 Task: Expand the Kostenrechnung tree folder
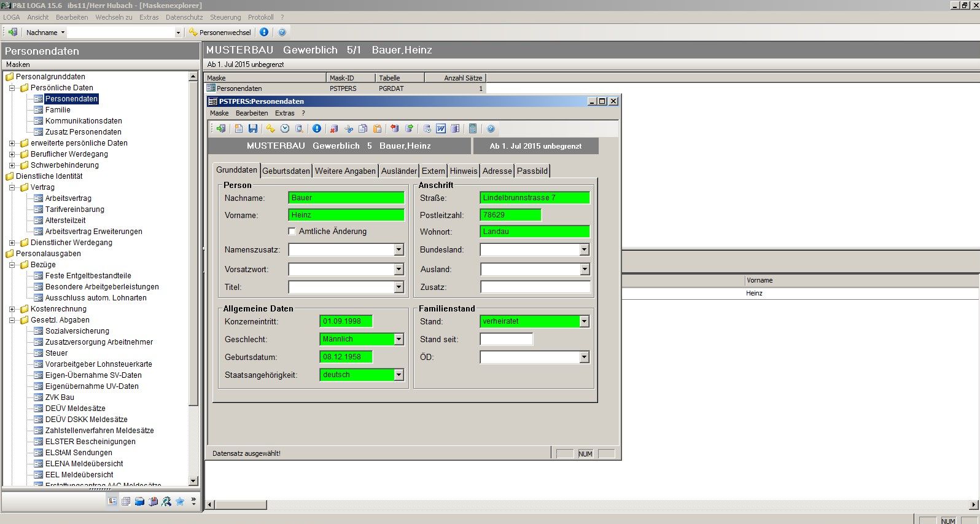click(12, 309)
